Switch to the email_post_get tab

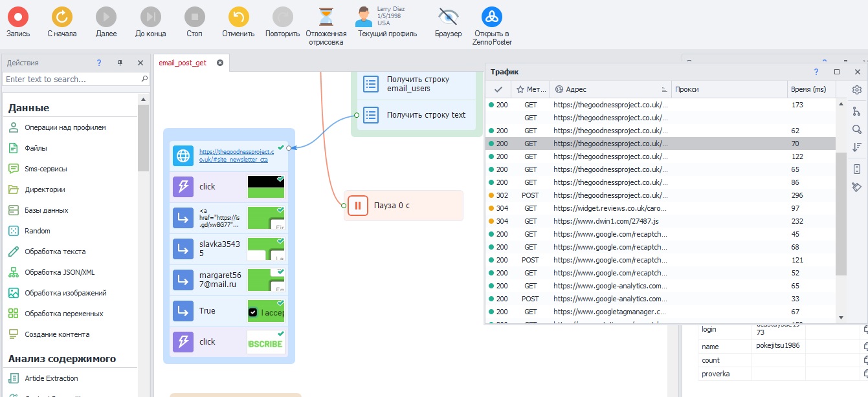pyautogui.click(x=183, y=63)
